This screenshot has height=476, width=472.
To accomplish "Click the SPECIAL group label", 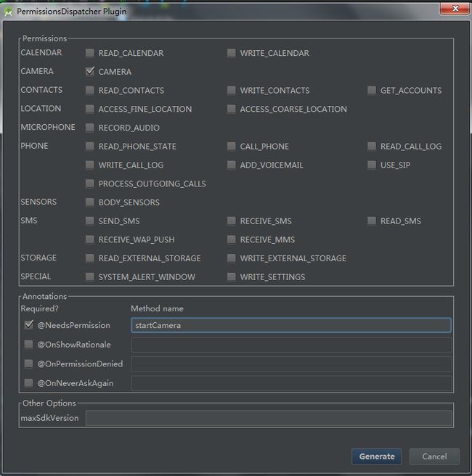I will [x=36, y=276].
